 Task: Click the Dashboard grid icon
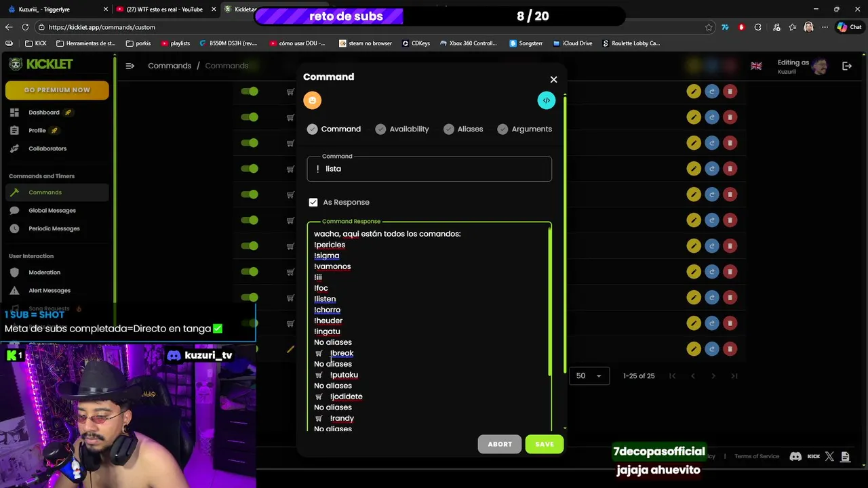point(14,112)
